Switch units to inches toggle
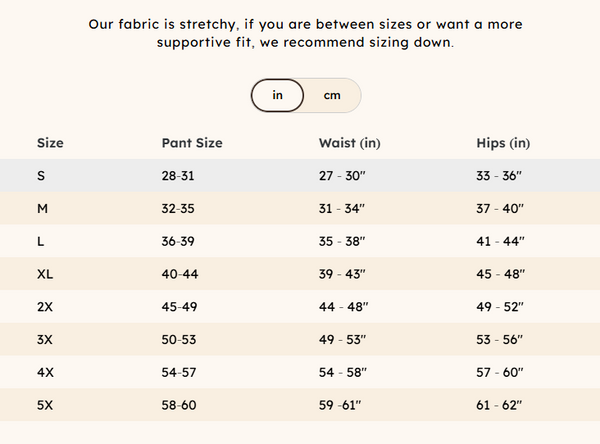The width and height of the screenshot is (600, 444). click(277, 96)
